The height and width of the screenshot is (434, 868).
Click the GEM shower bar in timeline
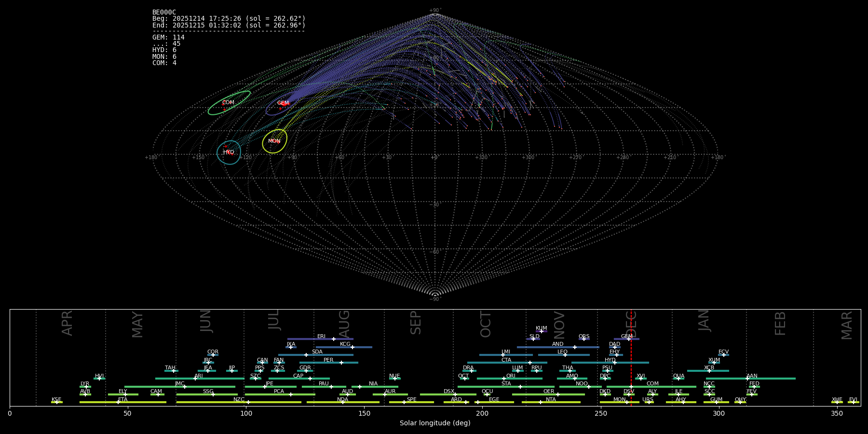click(x=626, y=339)
